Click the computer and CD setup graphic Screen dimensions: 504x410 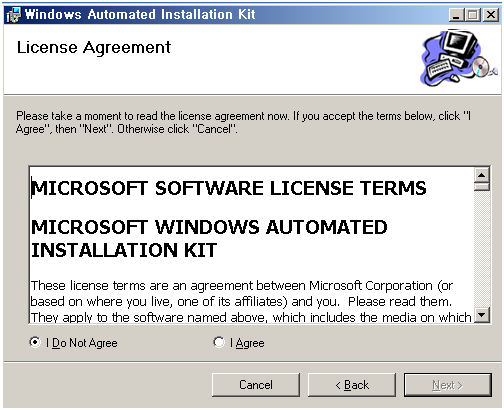(x=459, y=58)
